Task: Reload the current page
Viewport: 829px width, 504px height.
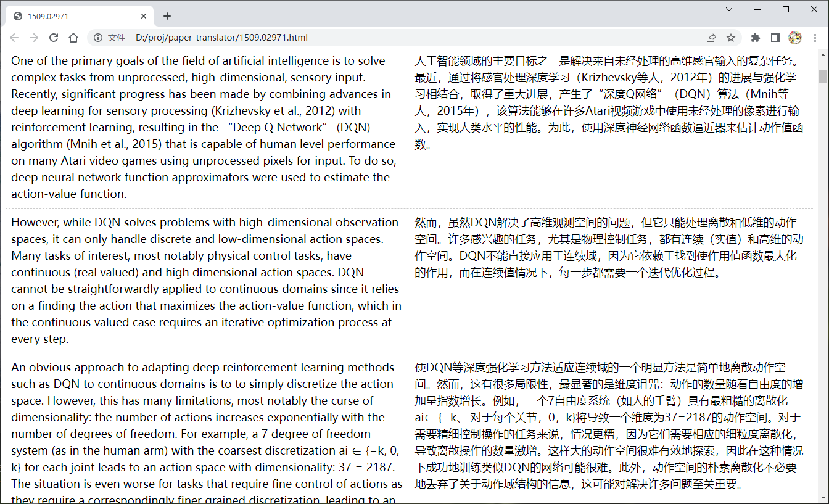Action: [x=54, y=38]
